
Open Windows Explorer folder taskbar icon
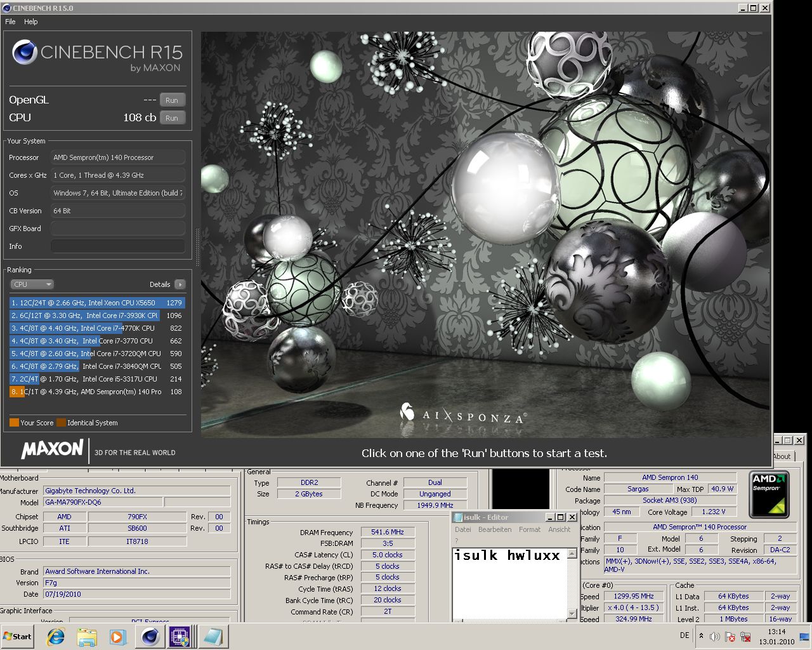87,637
